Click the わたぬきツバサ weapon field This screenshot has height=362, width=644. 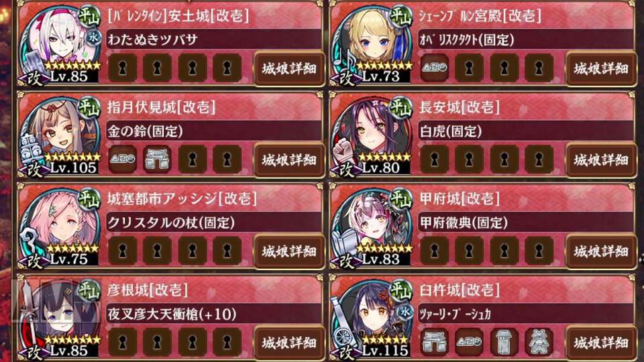tap(213, 40)
